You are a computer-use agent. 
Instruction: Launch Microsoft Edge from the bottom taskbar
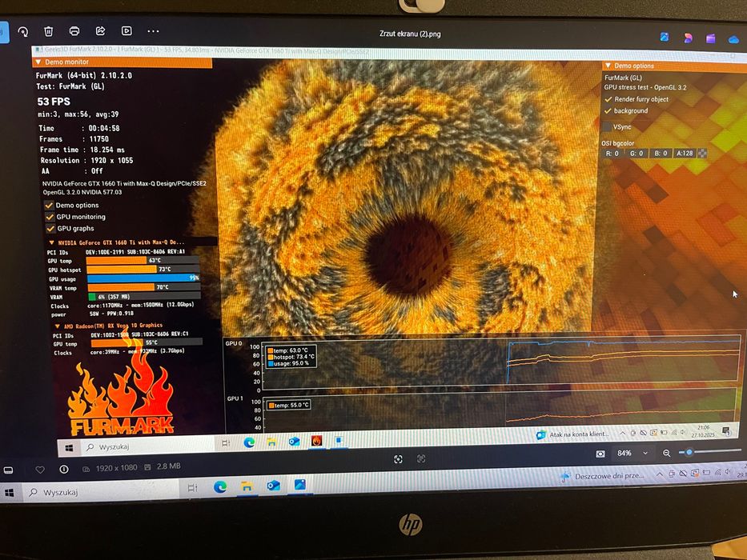[219, 486]
